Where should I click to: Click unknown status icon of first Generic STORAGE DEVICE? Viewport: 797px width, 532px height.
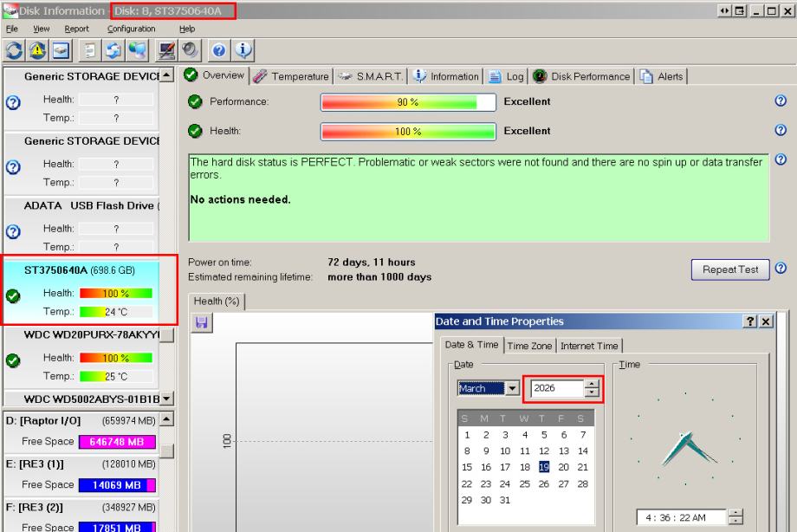pyautogui.click(x=13, y=103)
